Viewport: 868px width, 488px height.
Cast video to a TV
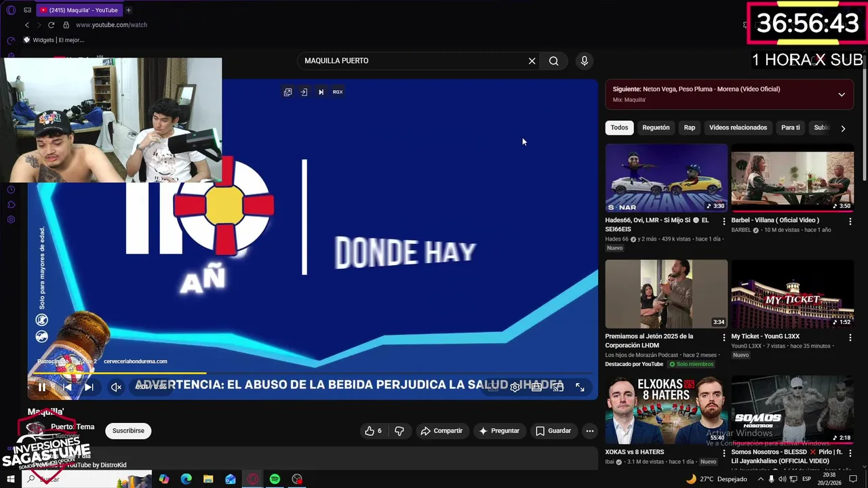(558, 387)
